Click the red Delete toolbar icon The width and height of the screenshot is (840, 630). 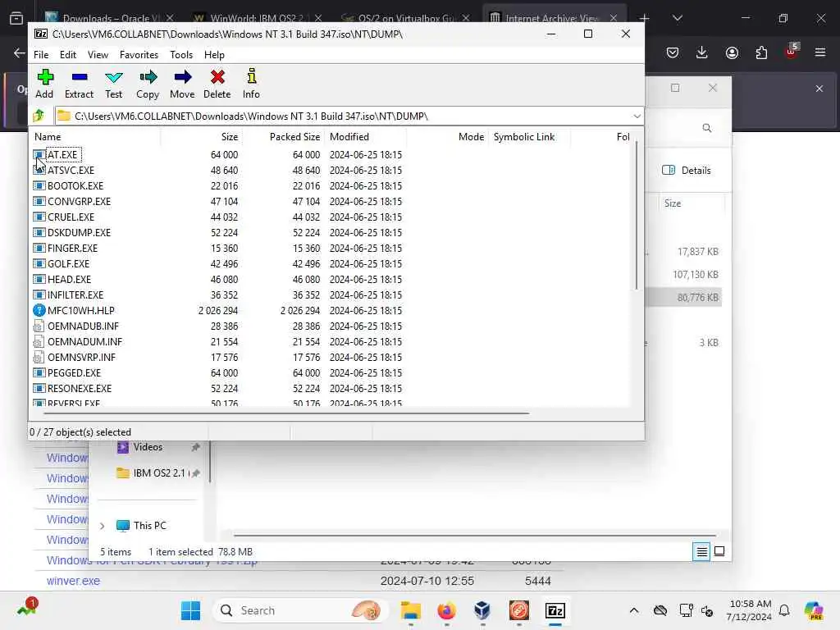point(217,84)
